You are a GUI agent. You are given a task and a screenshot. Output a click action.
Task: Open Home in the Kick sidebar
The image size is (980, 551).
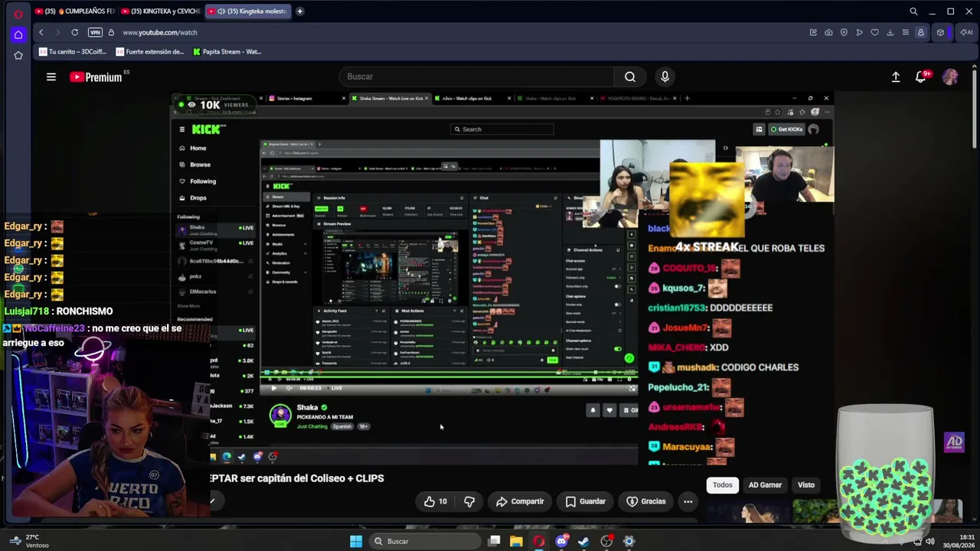pos(193,148)
